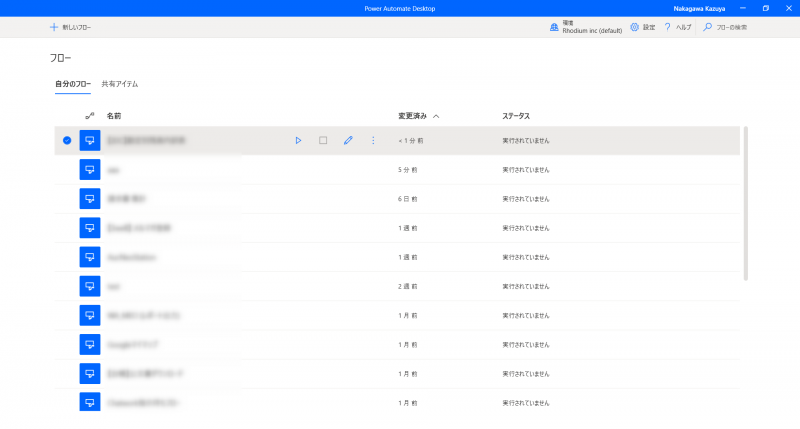Switch to the 共有アイテム tab
The width and height of the screenshot is (800, 429).
(x=120, y=84)
